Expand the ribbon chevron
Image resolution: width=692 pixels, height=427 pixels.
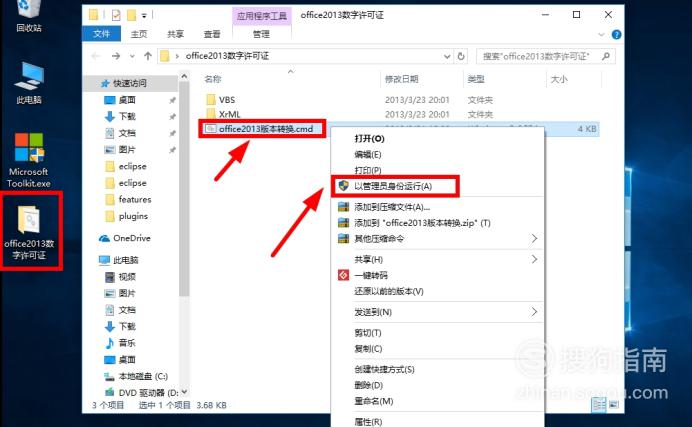(601, 34)
